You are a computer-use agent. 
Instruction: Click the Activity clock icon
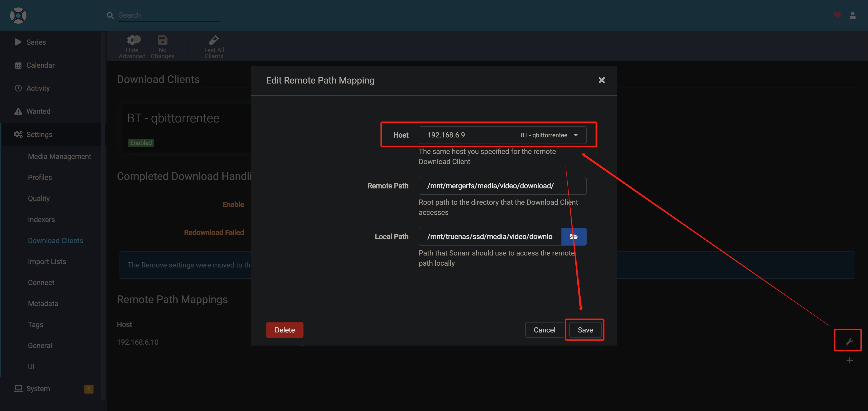coord(19,88)
